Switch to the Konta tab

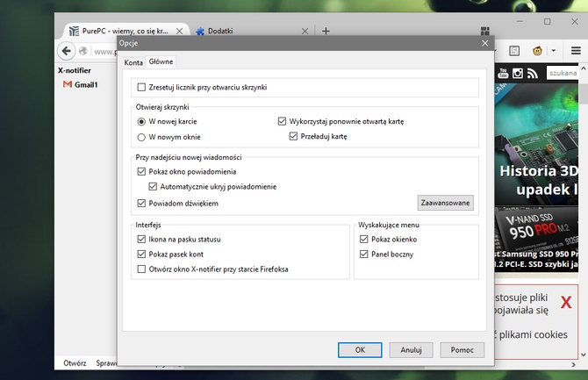coord(133,62)
